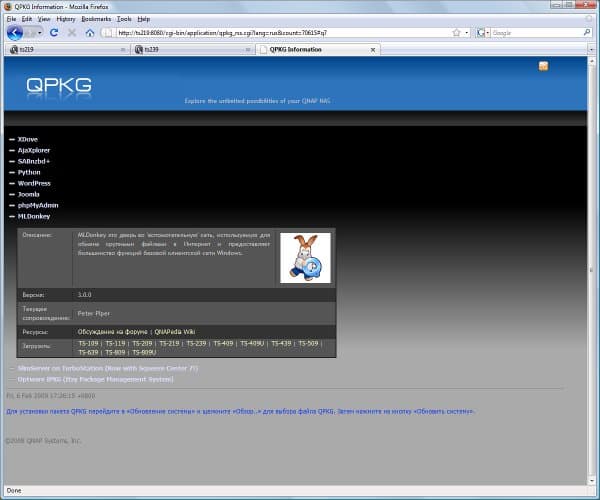600x500 pixels.
Task: Download the TS-109 package
Action: coord(88,344)
